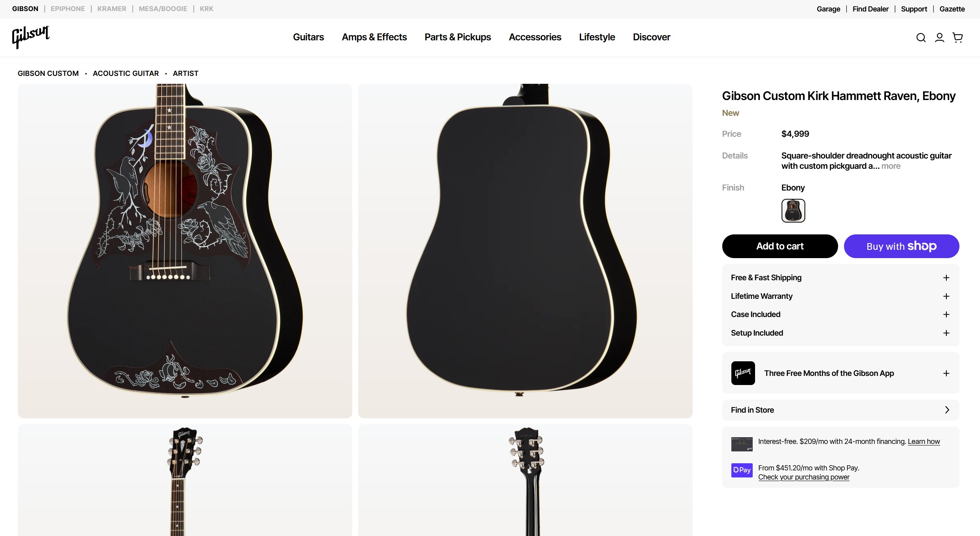Image resolution: width=980 pixels, height=536 pixels.
Task: Open the Guitars menu
Action: tap(308, 37)
